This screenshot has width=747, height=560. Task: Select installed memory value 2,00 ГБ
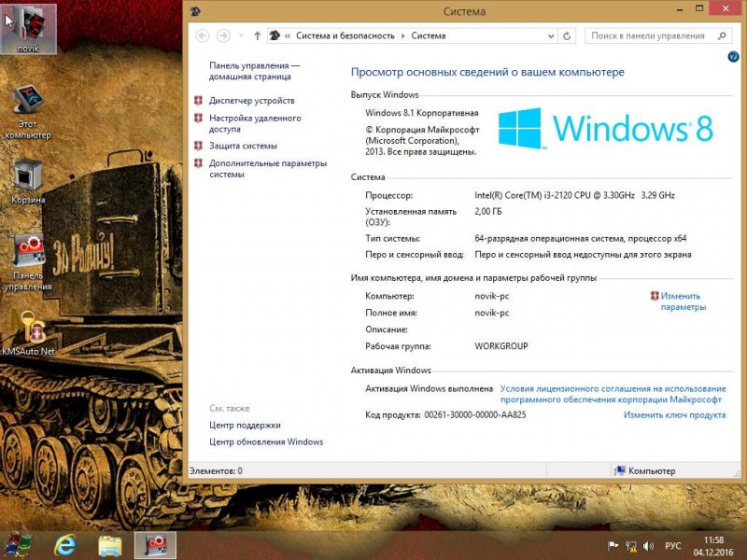click(487, 212)
